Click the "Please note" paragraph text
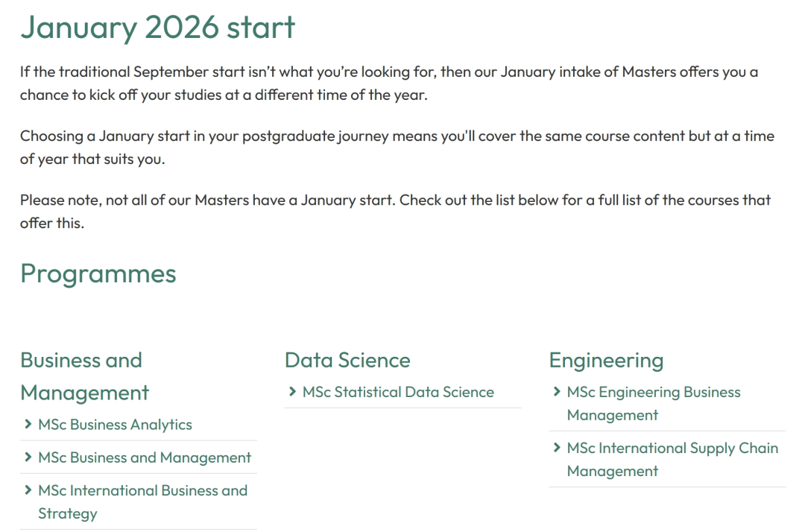This screenshot has height=532, width=805. click(x=395, y=211)
